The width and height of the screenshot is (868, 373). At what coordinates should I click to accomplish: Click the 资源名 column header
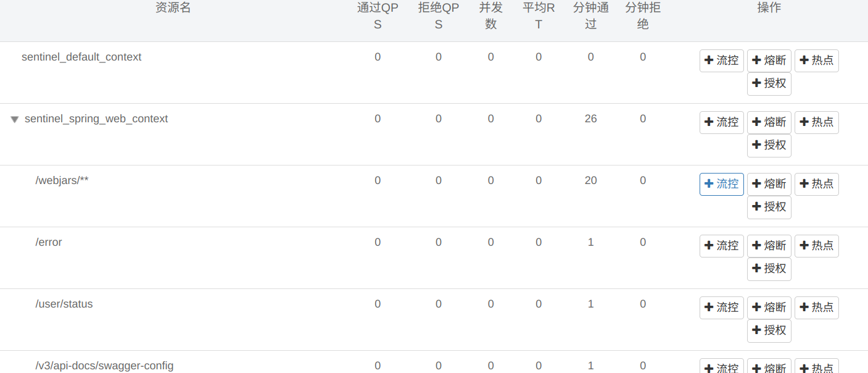pos(173,8)
